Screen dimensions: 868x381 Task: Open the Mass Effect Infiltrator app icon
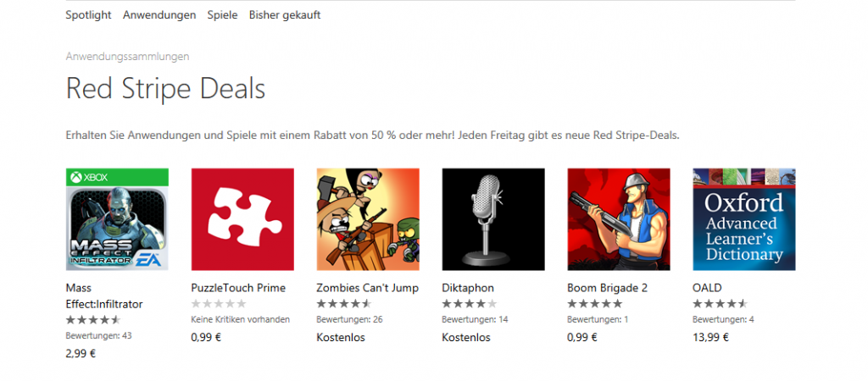click(x=117, y=219)
